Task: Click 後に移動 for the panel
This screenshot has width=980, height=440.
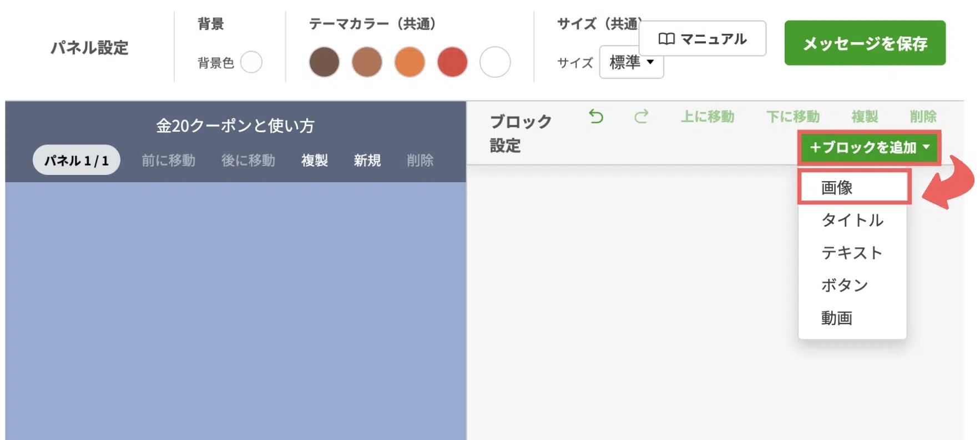Action: click(x=248, y=161)
